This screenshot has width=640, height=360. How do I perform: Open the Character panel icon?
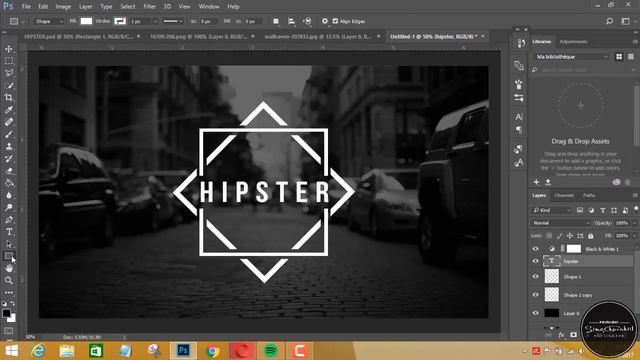(519, 117)
